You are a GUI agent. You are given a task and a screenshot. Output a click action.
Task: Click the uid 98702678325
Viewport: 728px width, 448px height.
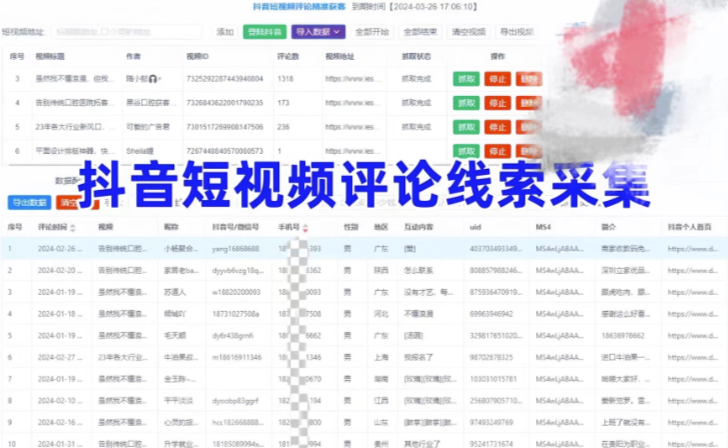tap(491, 357)
